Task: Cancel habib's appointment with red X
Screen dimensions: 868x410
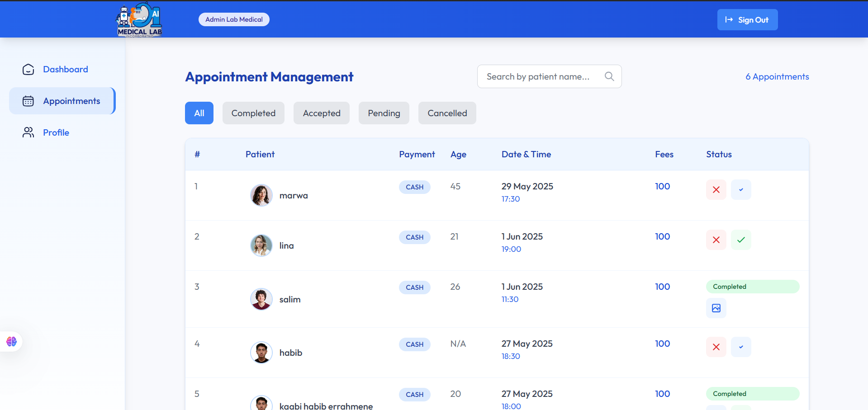Action: click(716, 347)
